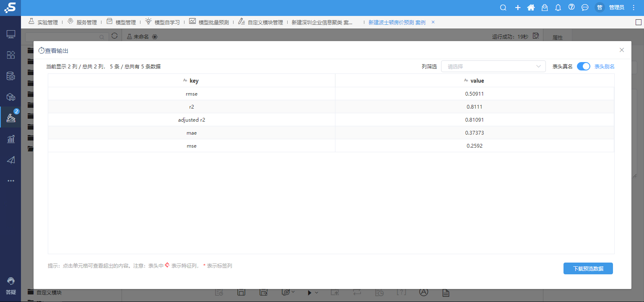Image resolution: width=644 pixels, height=302 pixels.
Task: Click the Smartbi logo icon
Action: (x=10, y=8)
